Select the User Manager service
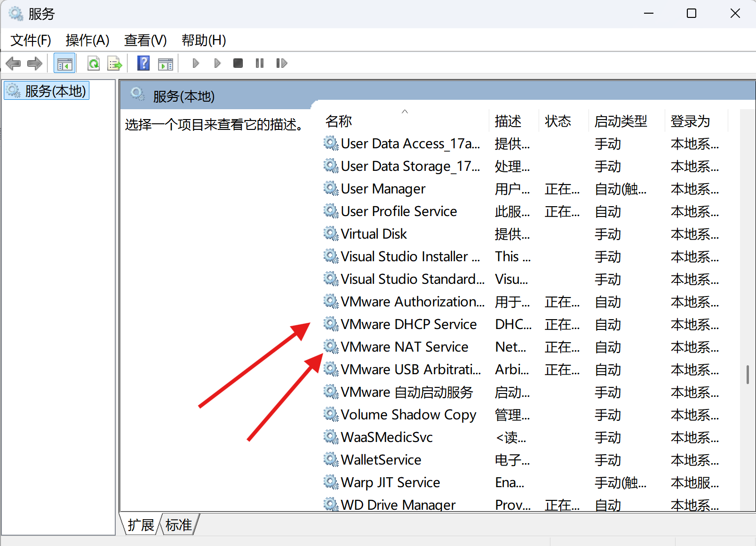 [x=525, y=189]
